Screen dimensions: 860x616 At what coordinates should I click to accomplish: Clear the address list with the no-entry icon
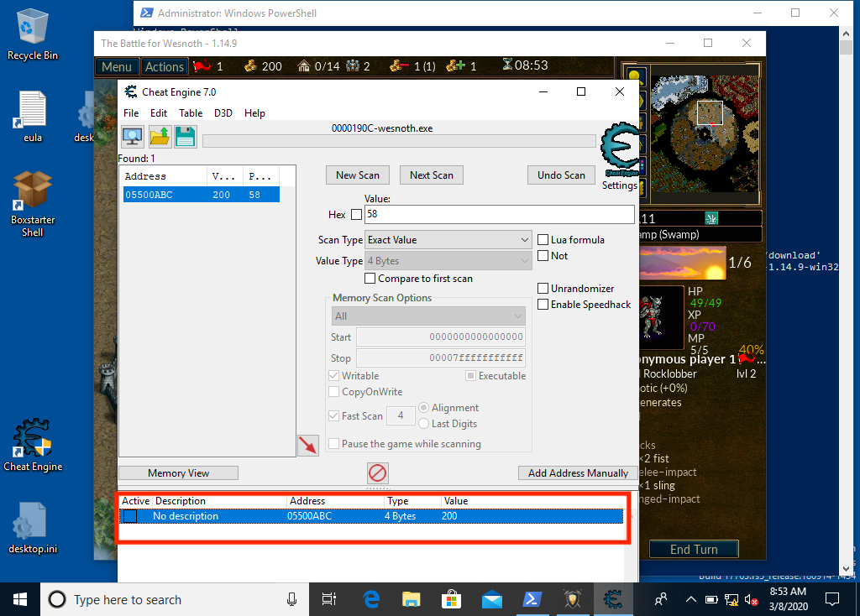pyautogui.click(x=377, y=473)
